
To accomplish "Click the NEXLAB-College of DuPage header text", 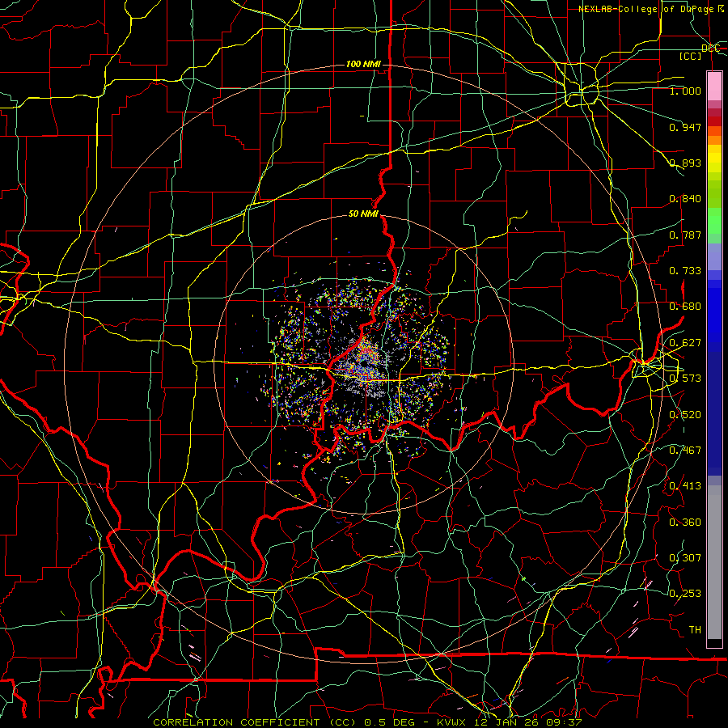I will (652, 9).
